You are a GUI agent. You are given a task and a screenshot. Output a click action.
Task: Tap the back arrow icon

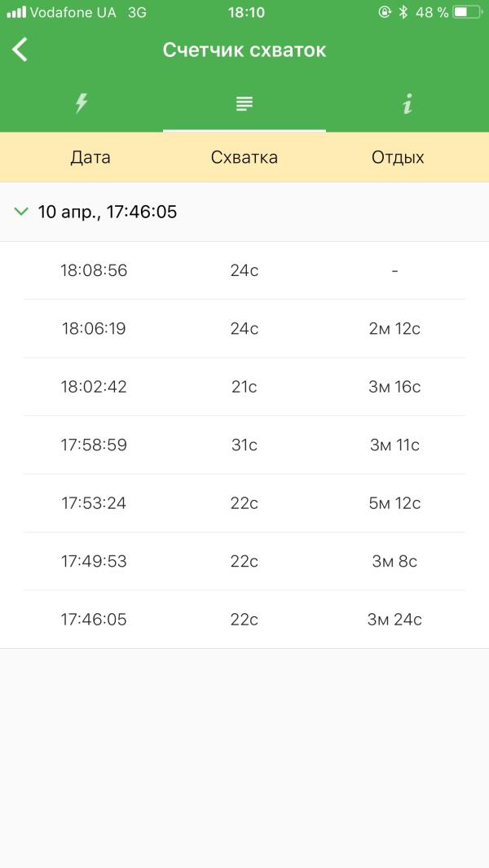(20, 50)
